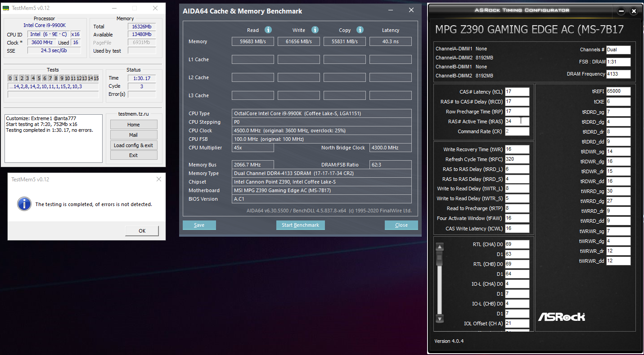Focus the tRRD_S value field

pyautogui.click(x=517, y=179)
